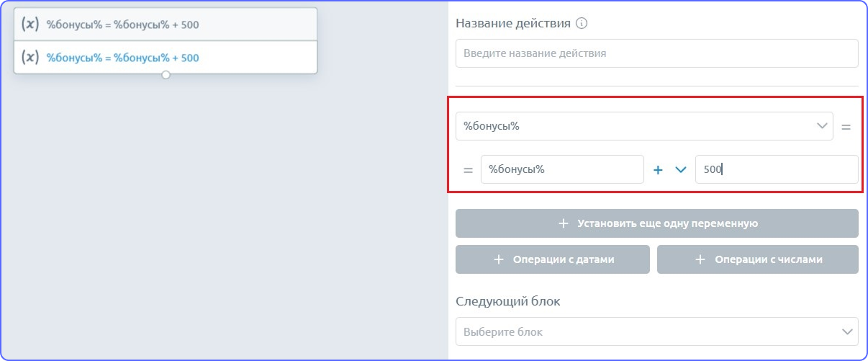Screen dimensions: 868x361
Task: Click the plus operator icon between the fields
Action: 657,170
